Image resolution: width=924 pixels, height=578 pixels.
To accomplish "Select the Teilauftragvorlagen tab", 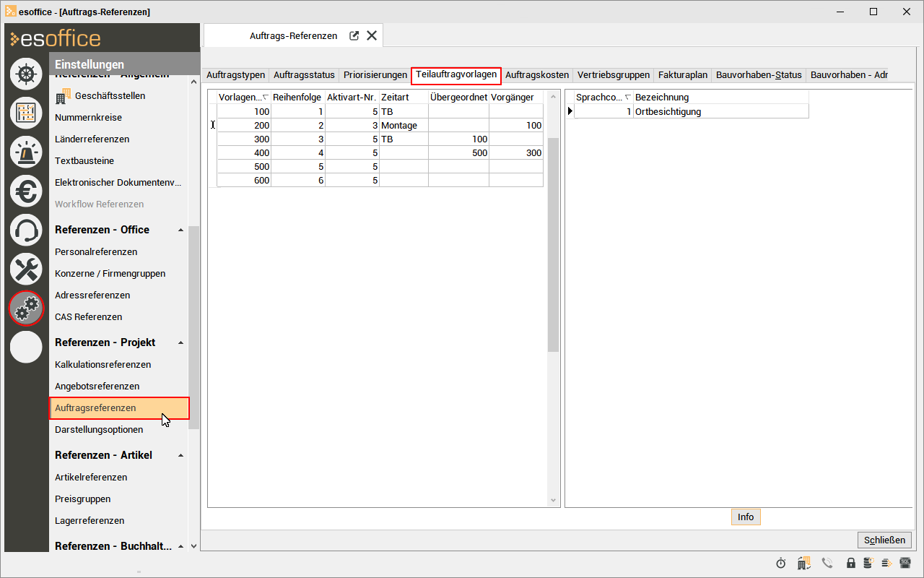I will pos(456,75).
